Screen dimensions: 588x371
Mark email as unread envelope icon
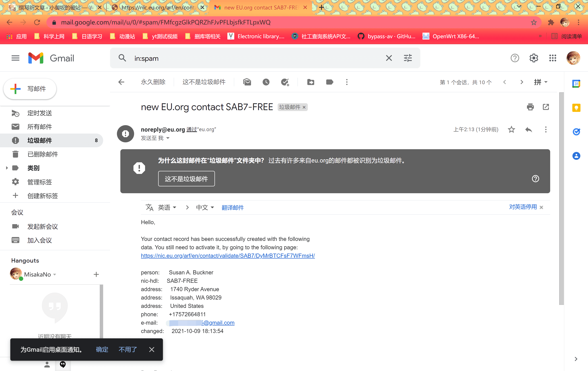tap(247, 82)
